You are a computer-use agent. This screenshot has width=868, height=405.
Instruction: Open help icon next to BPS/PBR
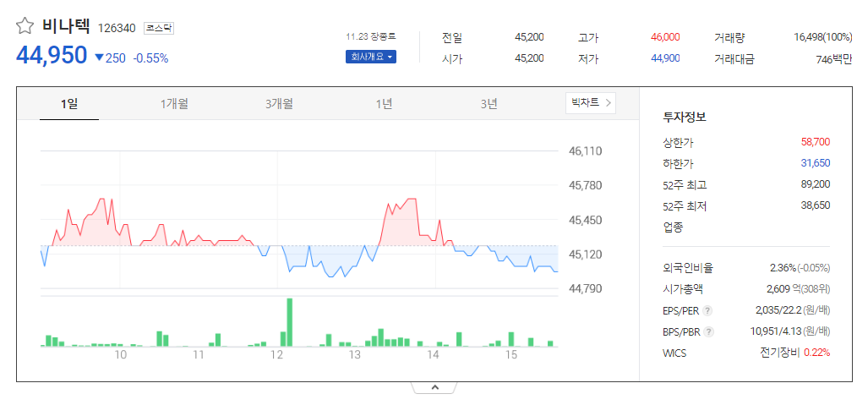pyautogui.click(x=708, y=332)
